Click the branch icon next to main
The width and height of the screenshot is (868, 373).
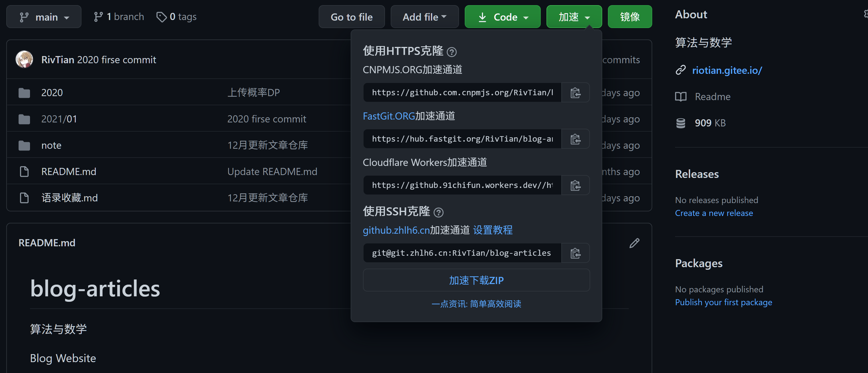(24, 17)
